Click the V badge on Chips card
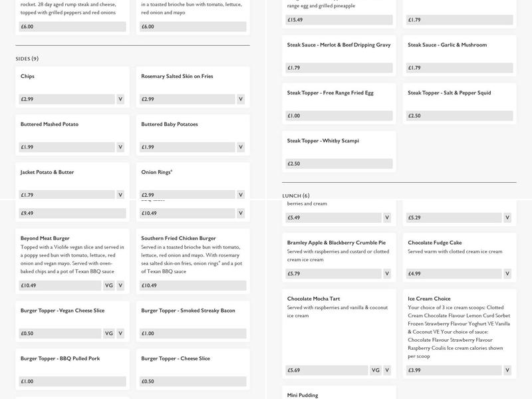Image resolution: width=532 pixels, height=399 pixels. [x=120, y=99]
